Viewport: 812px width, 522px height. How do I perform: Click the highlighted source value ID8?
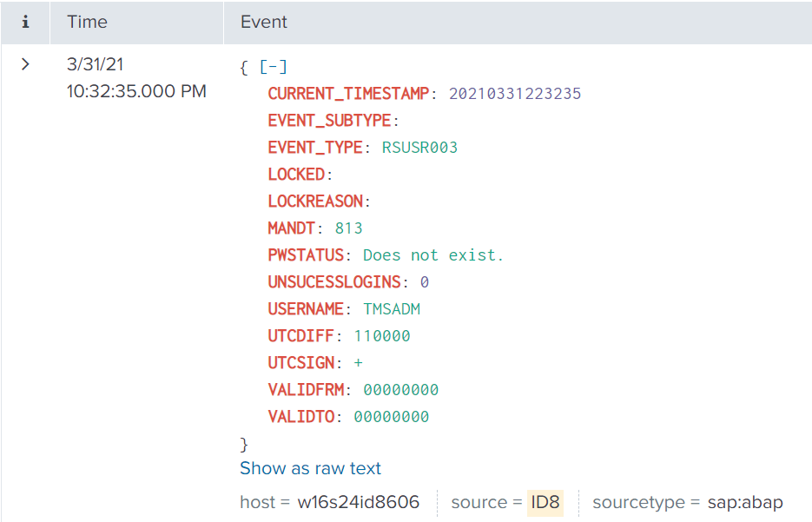coord(545,502)
